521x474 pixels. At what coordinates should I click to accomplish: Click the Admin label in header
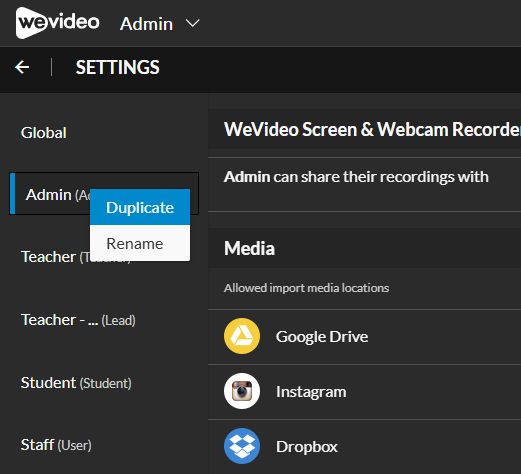point(146,24)
